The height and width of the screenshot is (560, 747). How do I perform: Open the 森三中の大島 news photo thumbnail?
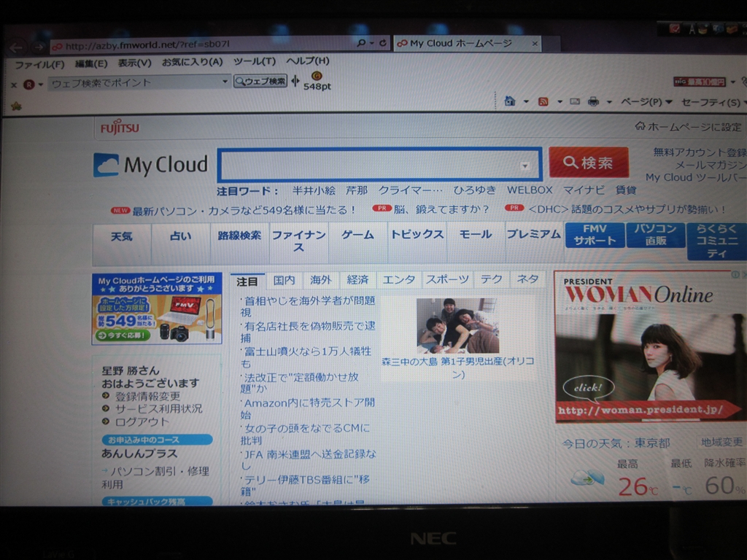(x=457, y=326)
